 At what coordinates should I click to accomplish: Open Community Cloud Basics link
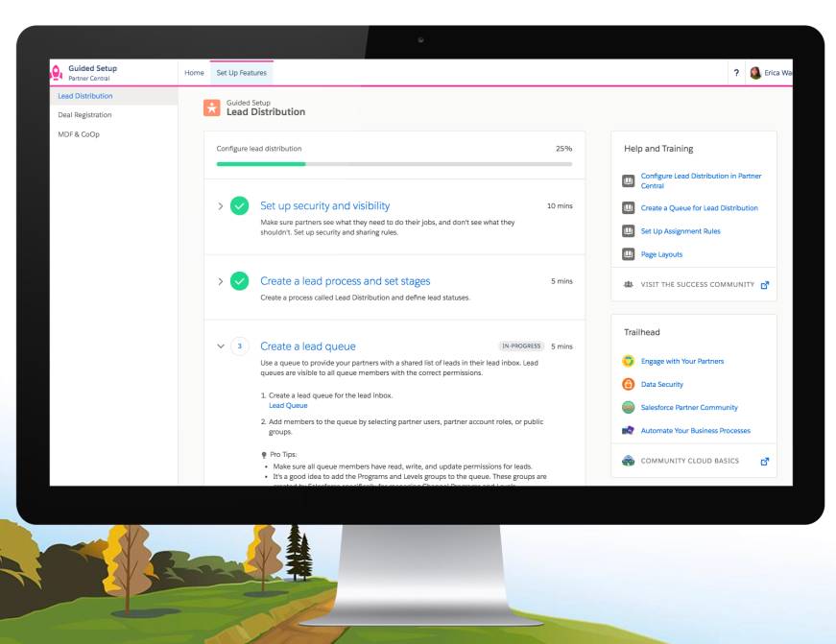coord(689,461)
